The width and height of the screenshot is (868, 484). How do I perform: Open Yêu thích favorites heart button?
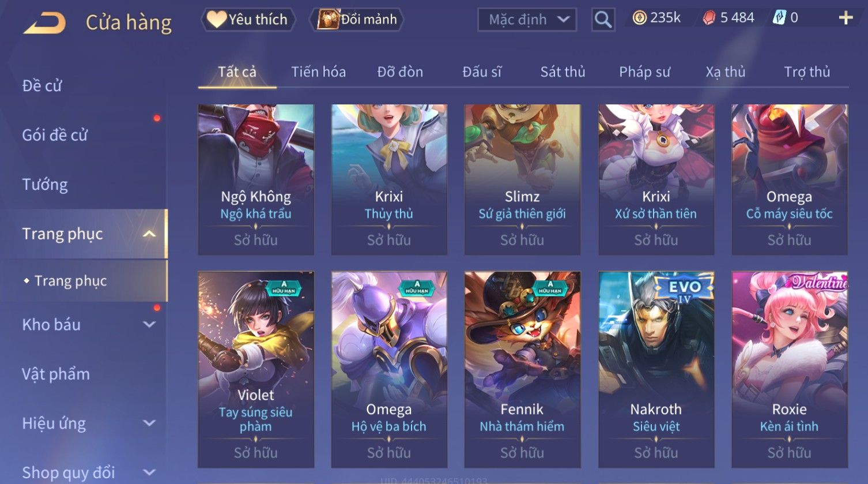248,20
